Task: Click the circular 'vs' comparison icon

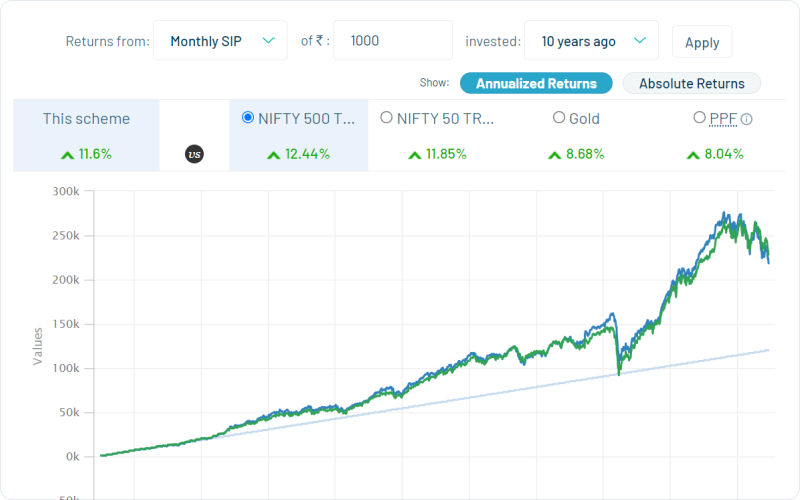Action: (x=195, y=155)
